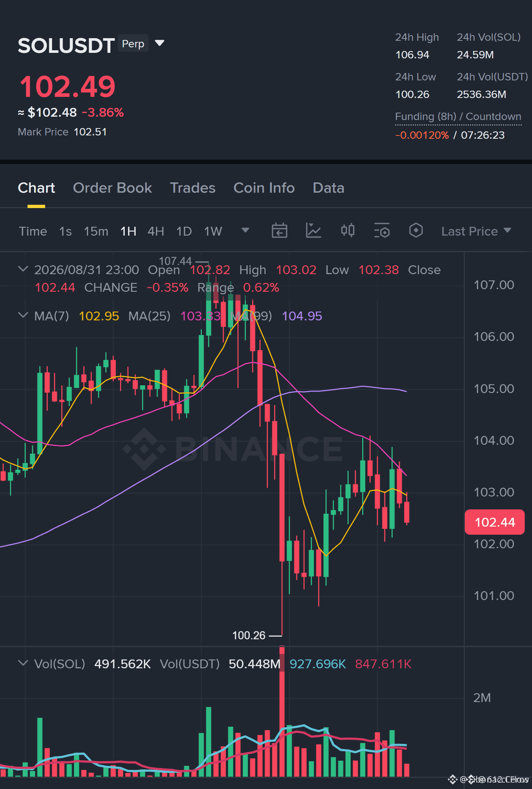Switch candlestick chart type icon
Viewport: 532px width, 789px height.
coord(347,231)
